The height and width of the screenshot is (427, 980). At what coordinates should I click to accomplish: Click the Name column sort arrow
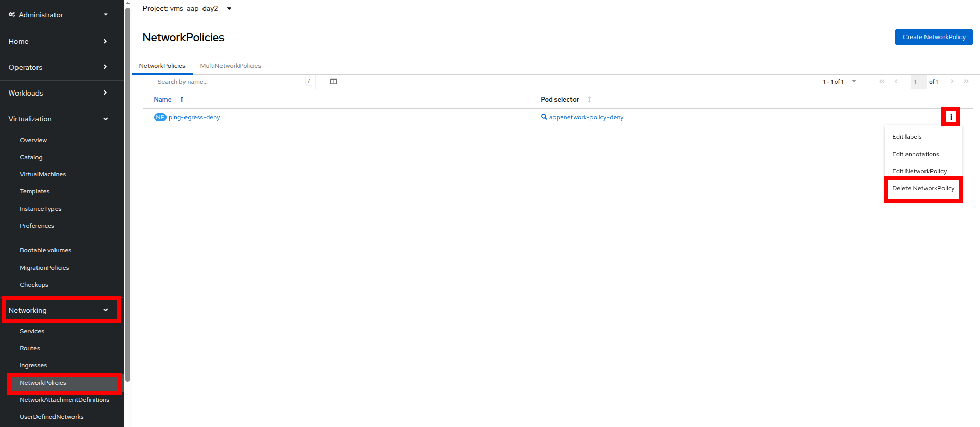(182, 100)
